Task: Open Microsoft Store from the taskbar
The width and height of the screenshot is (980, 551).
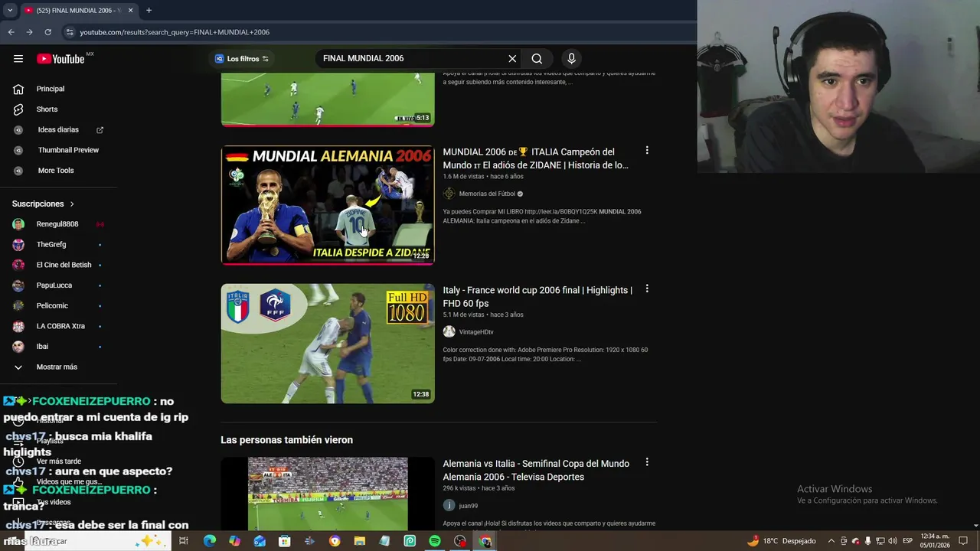Action: pos(284,541)
